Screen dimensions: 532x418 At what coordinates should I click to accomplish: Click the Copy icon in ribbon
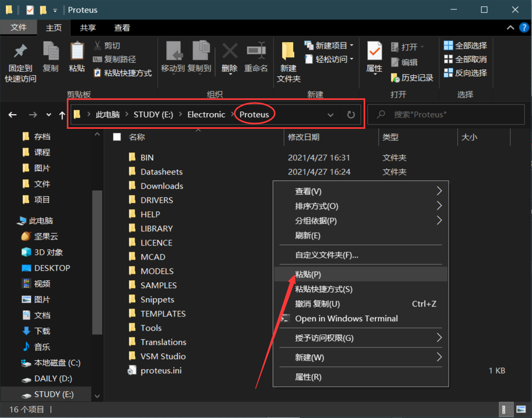click(x=51, y=51)
